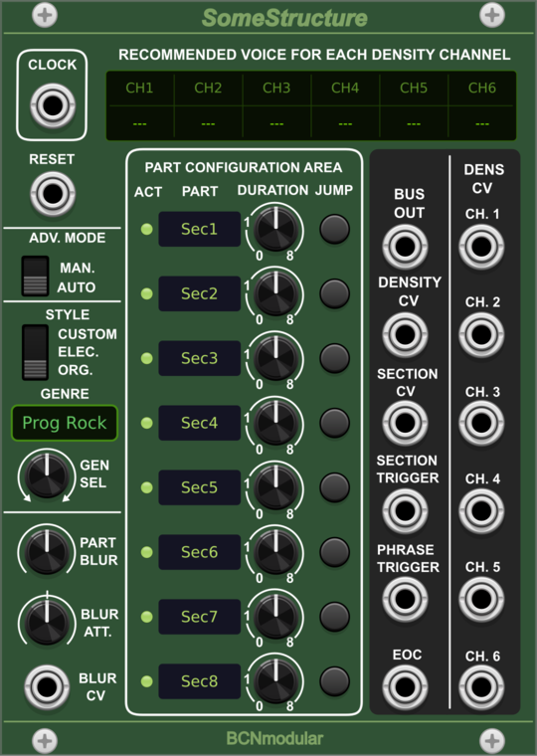This screenshot has height=756, width=537.
Task: Push the JUMP button for Sec4
Action: (x=334, y=423)
